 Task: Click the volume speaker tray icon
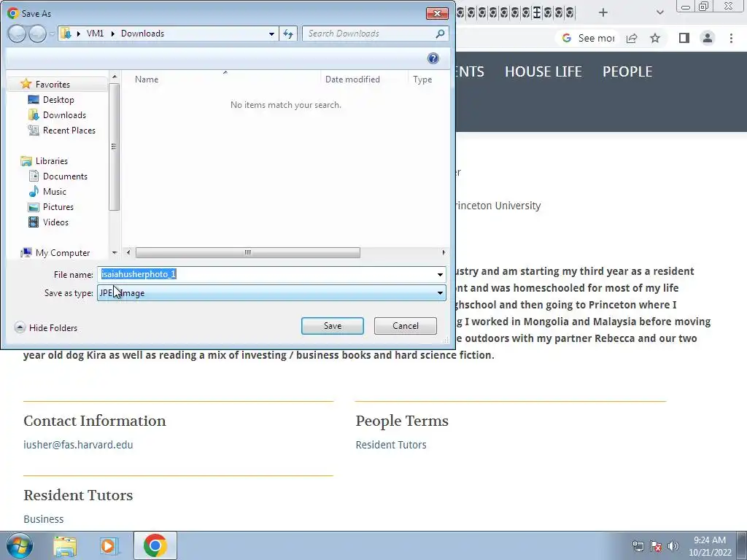click(x=673, y=546)
